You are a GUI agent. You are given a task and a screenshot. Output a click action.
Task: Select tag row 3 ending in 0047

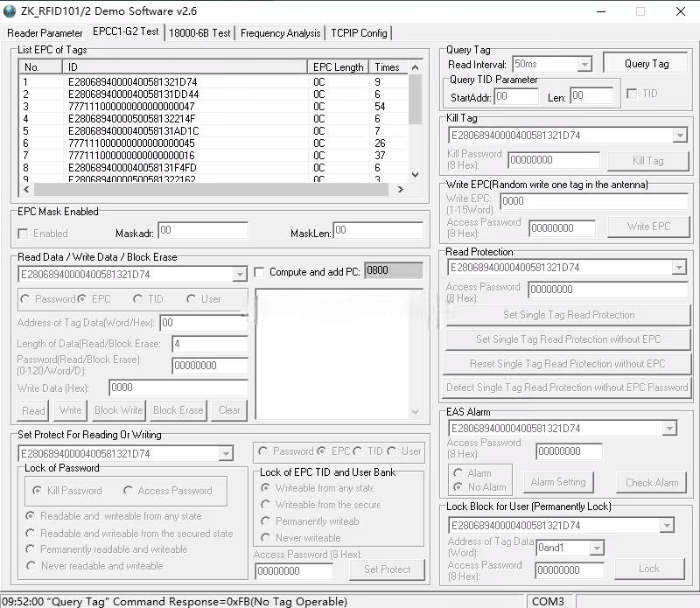tap(213, 106)
